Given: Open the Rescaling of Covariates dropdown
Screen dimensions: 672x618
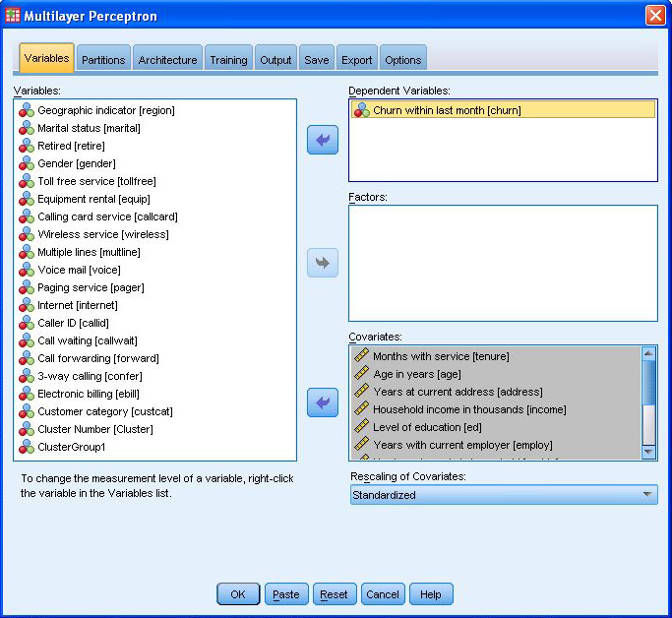Looking at the screenshot, I should click(503, 495).
